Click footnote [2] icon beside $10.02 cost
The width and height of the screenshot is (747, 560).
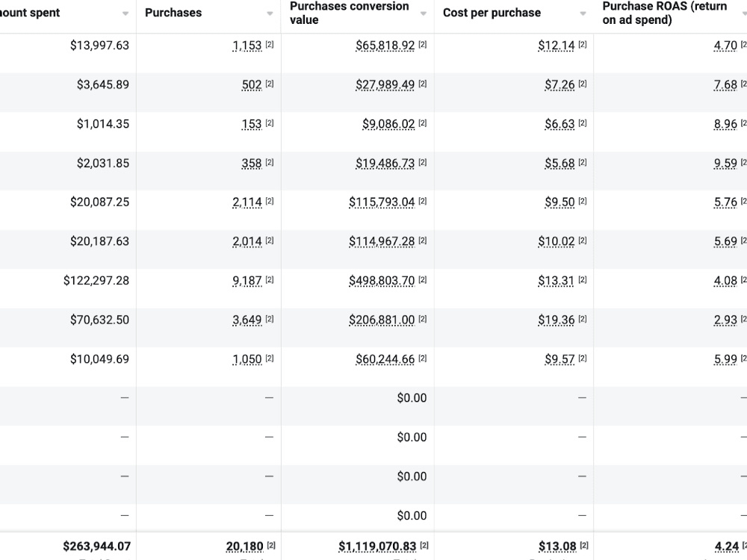583,240
